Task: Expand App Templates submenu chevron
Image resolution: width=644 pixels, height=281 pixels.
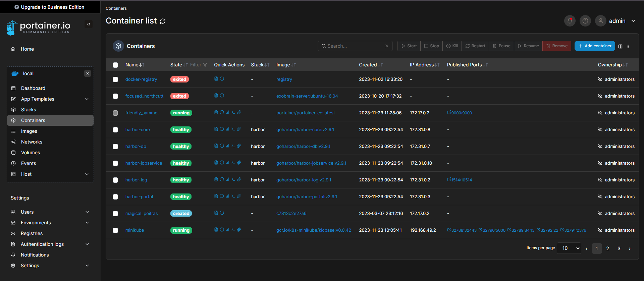Action: click(87, 99)
